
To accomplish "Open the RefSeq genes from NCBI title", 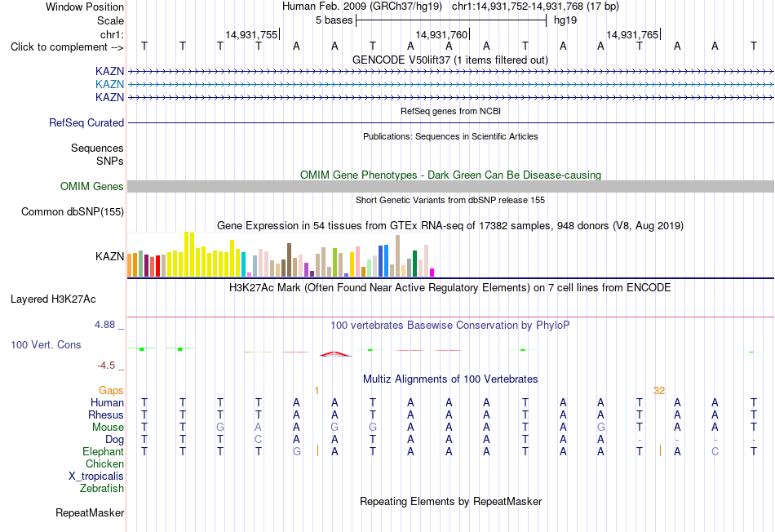I will click(x=450, y=111).
